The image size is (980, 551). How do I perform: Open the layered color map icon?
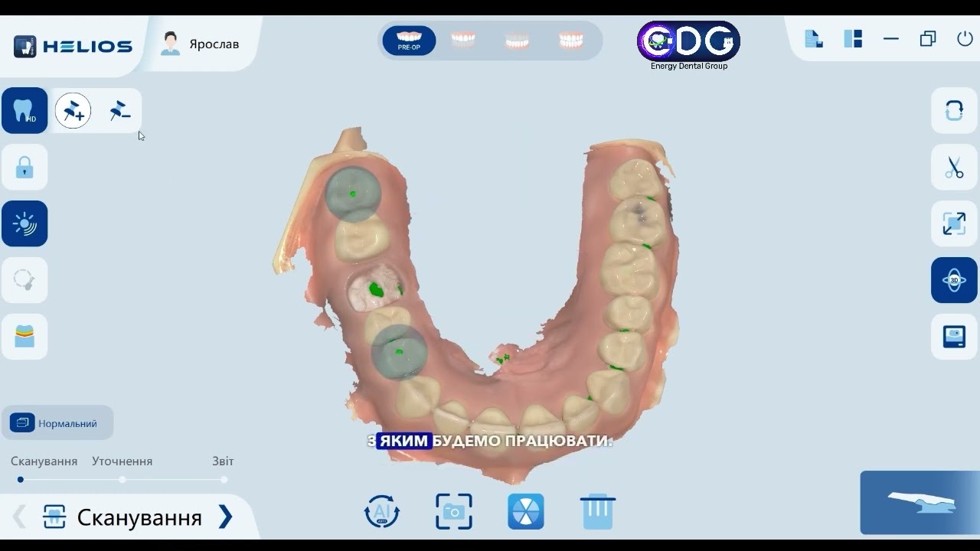[x=24, y=337]
